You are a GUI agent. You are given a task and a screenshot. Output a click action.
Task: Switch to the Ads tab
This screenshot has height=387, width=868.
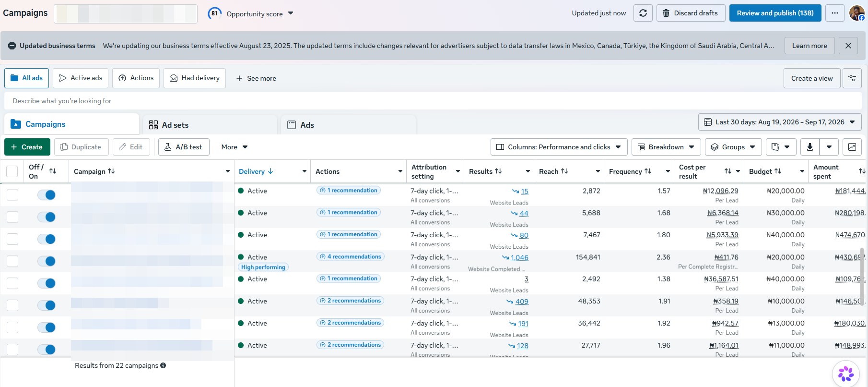point(349,125)
